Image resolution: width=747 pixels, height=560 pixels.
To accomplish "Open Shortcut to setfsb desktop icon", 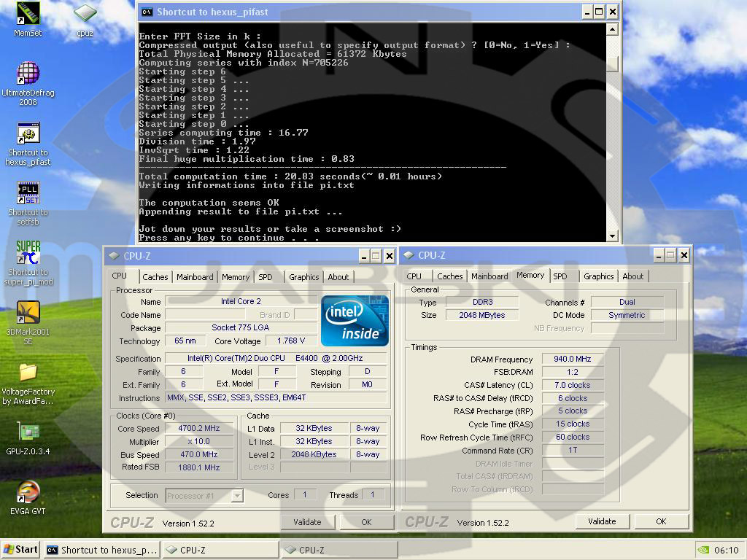I will (28, 203).
